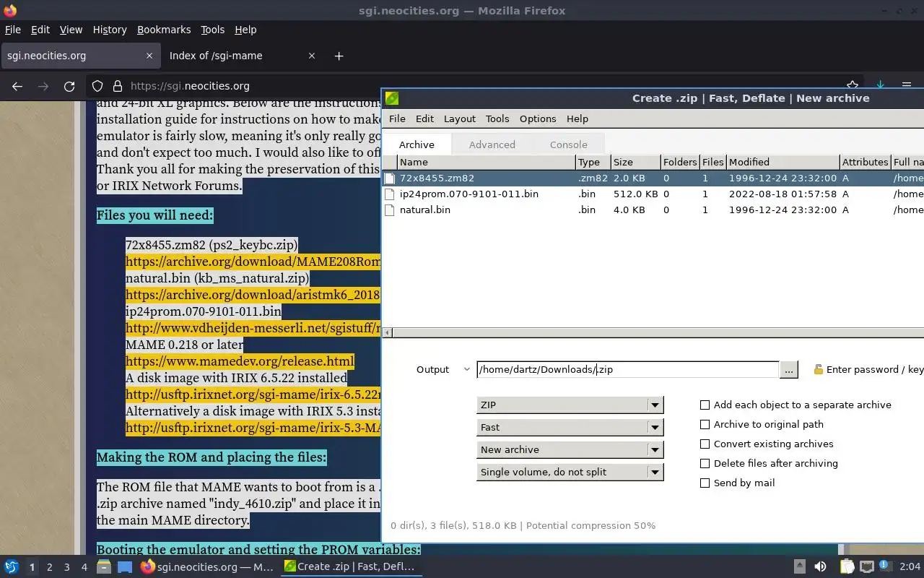Viewport: 924px width, 578px height.
Task: Click the removable drive eject tray icon
Action: click(x=799, y=566)
